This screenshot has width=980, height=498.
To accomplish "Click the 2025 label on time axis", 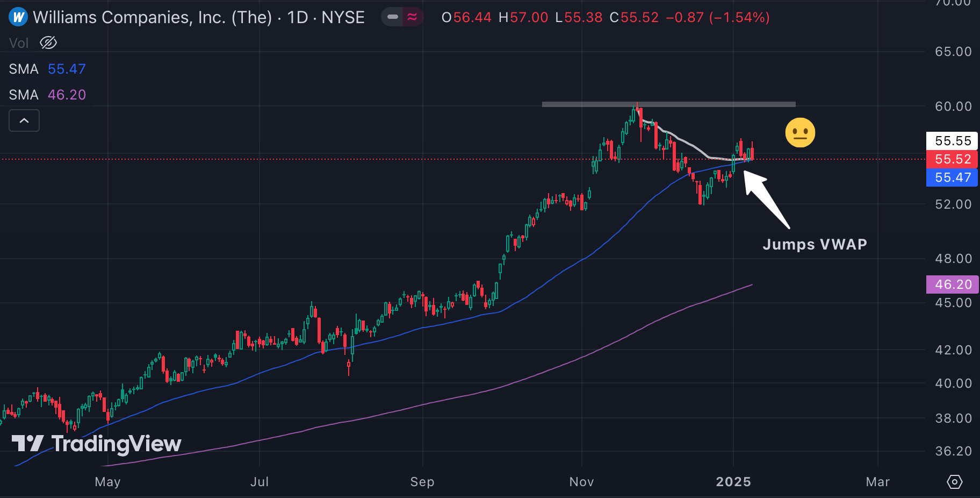I will (x=733, y=482).
